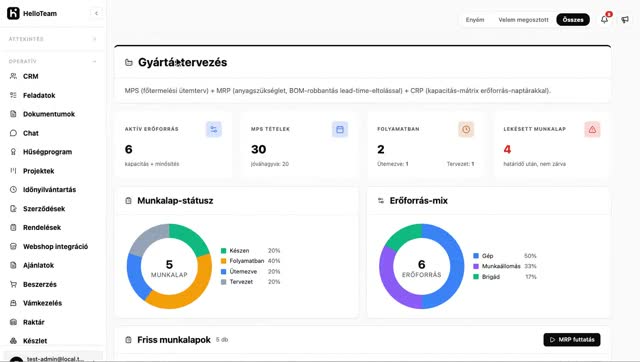Click the green Készen legend swatch
Screen dimensions: 640x362
coord(223,251)
